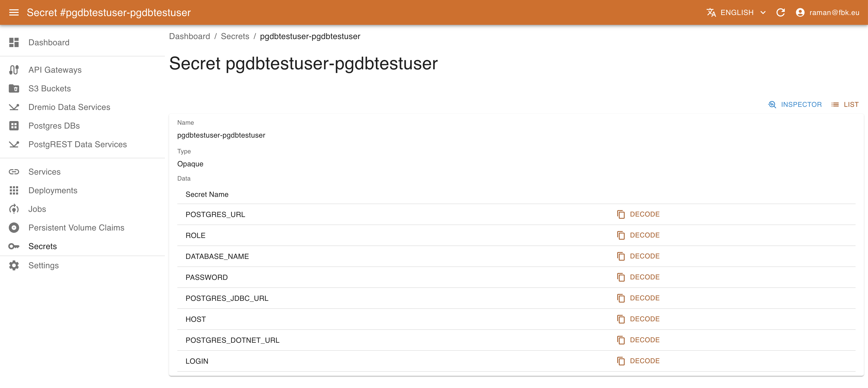
Task: Toggle the hamburger sidebar menu
Action: (x=14, y=12)
